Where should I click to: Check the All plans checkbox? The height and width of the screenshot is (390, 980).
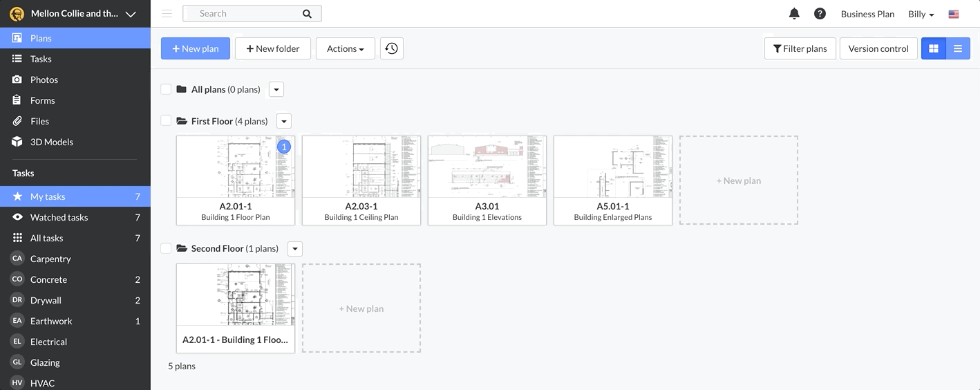tap(166, 89)
